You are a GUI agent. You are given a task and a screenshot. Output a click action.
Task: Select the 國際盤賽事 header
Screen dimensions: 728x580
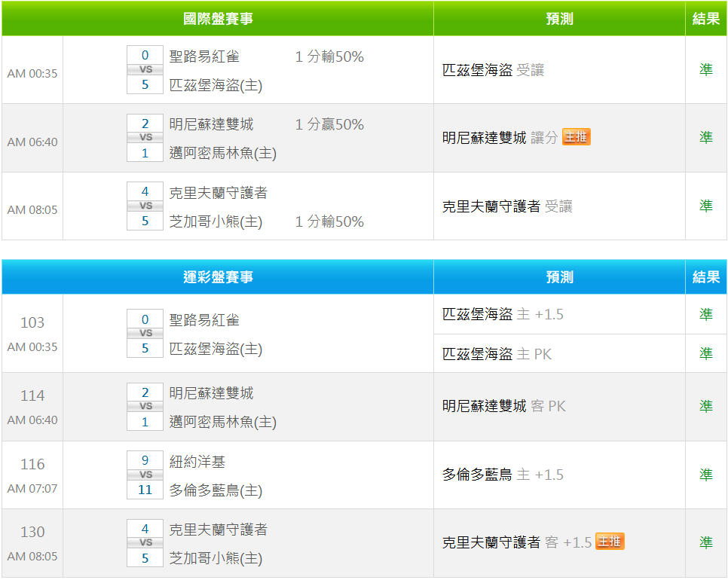pos(218,19)
